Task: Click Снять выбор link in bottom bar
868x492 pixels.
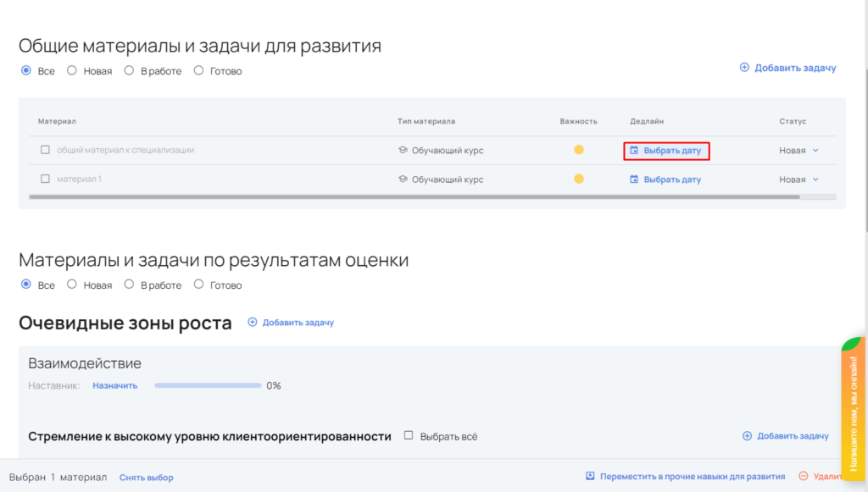Action: pos(146,478)
